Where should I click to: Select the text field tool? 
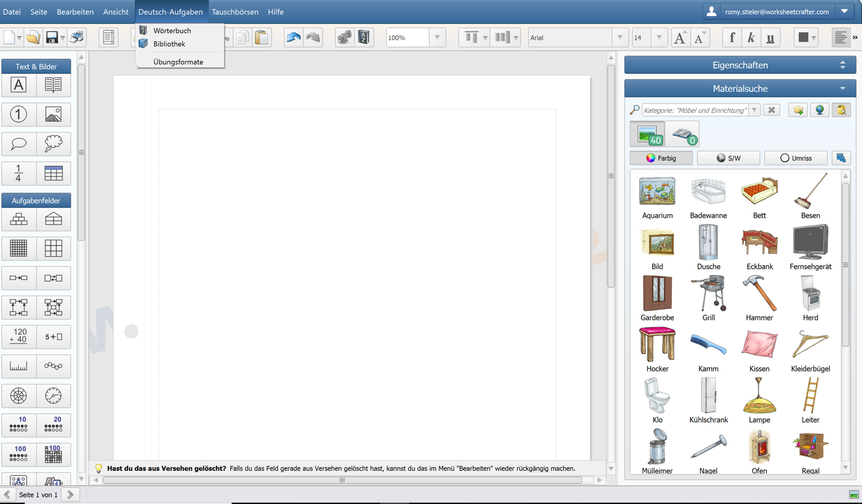pos(19,85)
